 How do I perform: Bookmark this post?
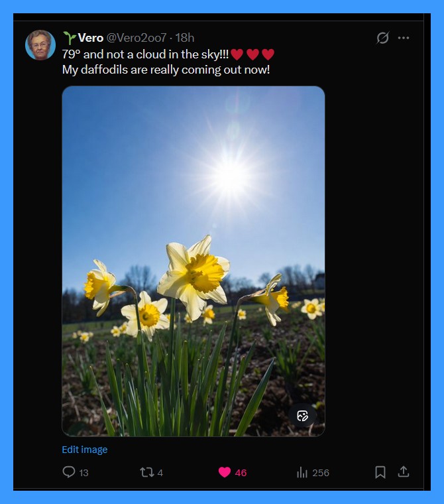coord(380,472)
